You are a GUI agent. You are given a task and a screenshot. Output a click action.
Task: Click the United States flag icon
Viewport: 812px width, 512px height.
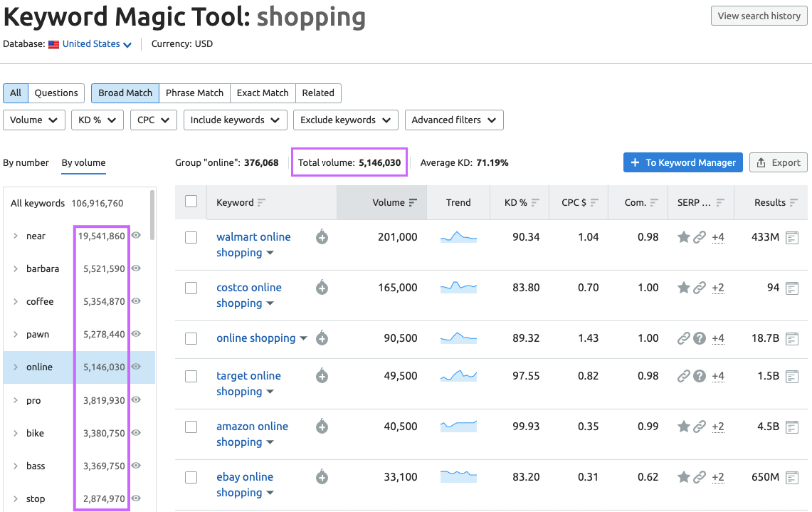(x=53, y=43)
